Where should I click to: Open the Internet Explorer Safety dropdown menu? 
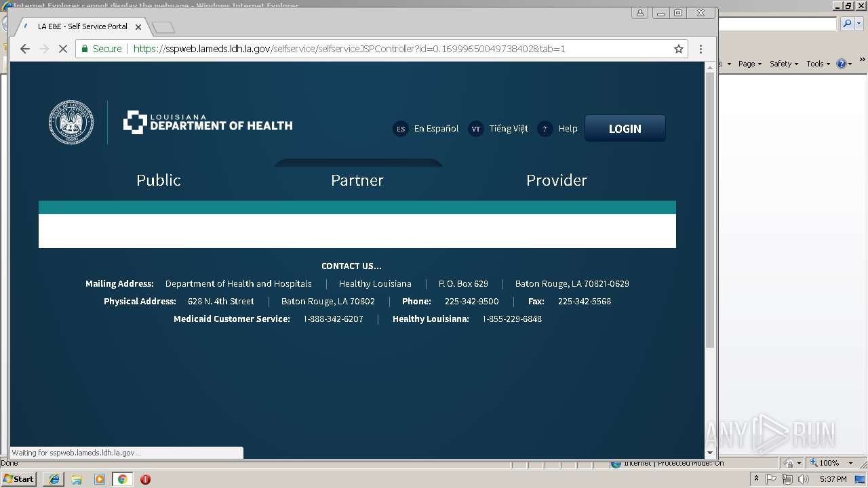coord(783,64)
